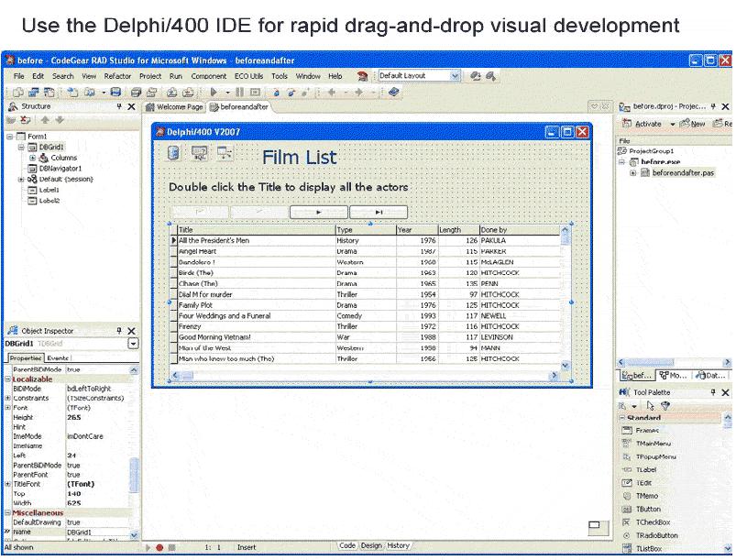Viewport: 736px width, 560px height.
Task: Open the Refactor menu
Action: (117, 76)
